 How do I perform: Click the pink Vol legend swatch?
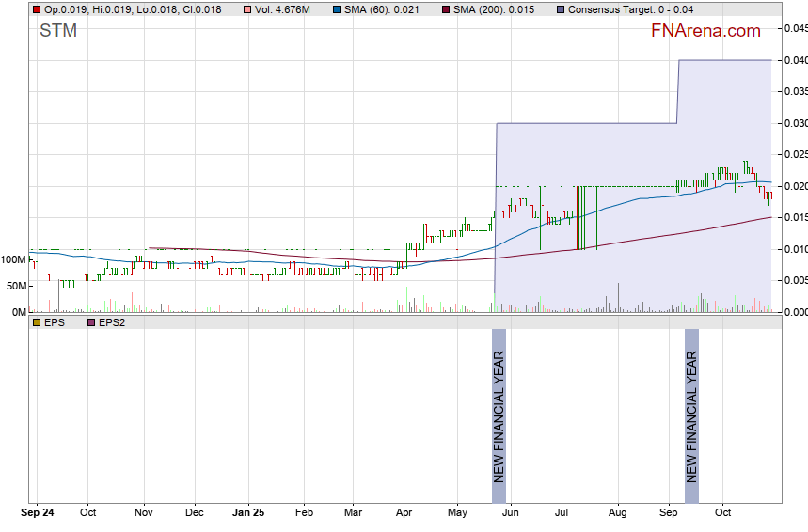247,9
